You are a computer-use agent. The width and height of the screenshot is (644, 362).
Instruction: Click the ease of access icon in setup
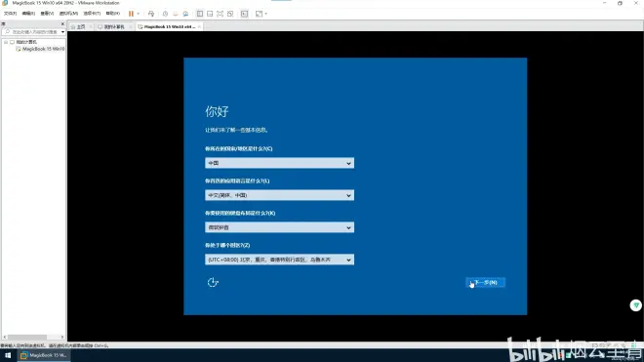click(213, 282)
